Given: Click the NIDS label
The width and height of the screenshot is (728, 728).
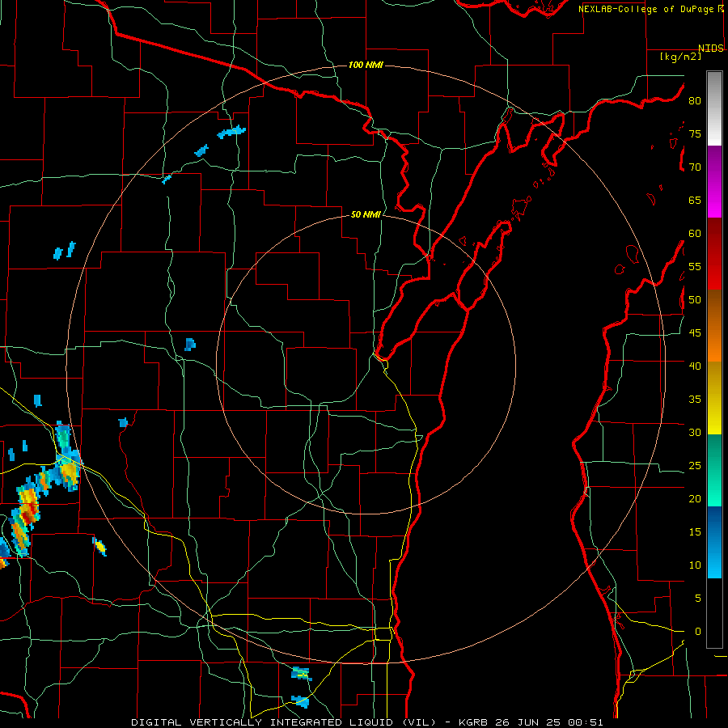Looking at the screenshot, I should [710, 48].
